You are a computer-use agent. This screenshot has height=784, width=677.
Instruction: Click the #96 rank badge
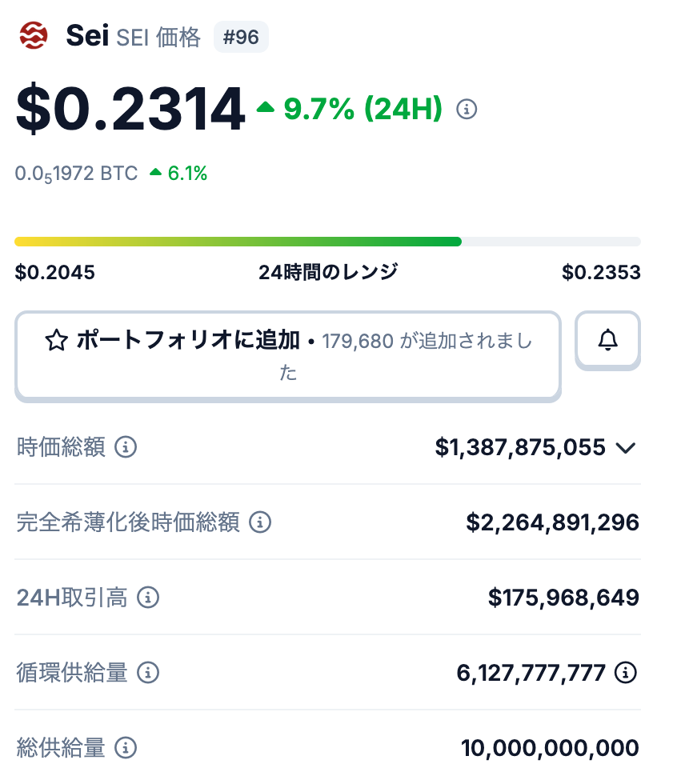(x=240, y=38)
